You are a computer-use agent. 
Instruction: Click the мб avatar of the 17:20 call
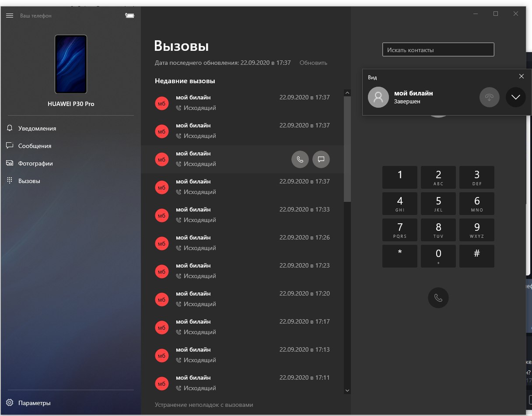pyautogui.click(x=162, y=300)
